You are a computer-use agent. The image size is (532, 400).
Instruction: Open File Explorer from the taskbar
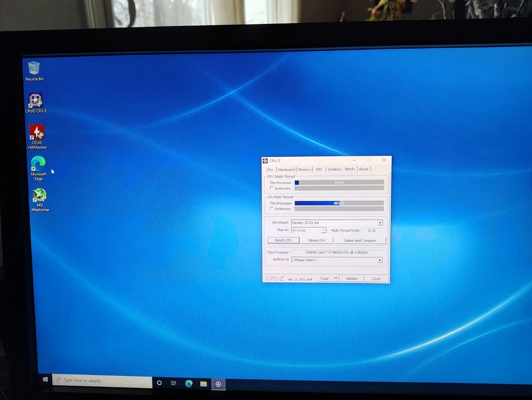(x=203, y=383)
